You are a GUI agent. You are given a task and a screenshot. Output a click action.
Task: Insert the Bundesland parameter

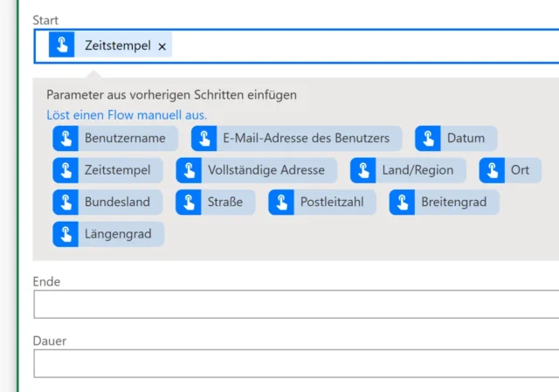[117, 203]
